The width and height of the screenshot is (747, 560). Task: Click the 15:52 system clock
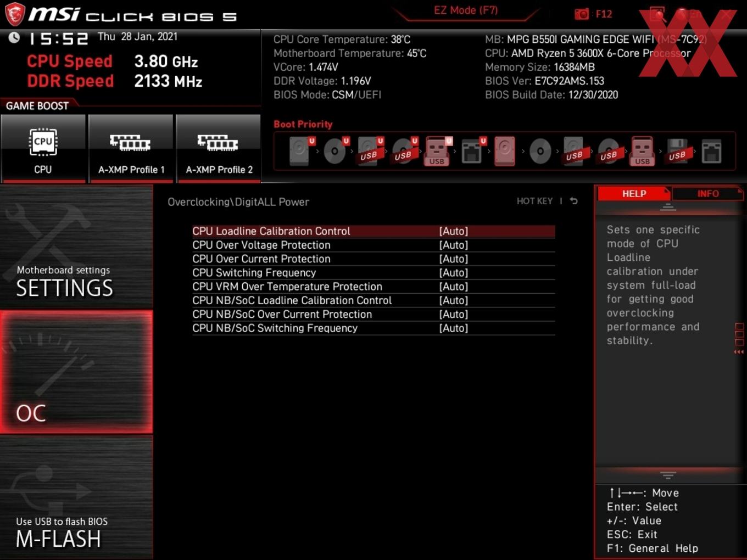[58, 38]
